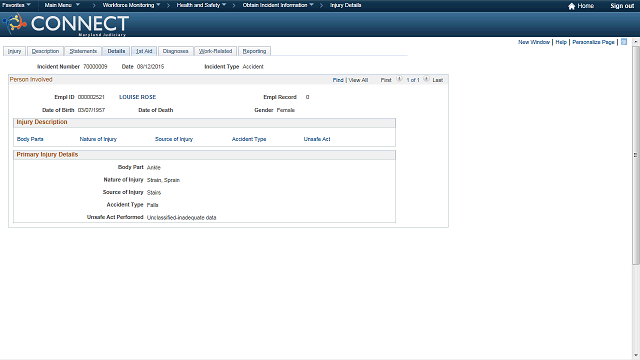Viewport: 640px width, 360px height.
Task: Open the Help link
Action: click(x=561, y=42)
